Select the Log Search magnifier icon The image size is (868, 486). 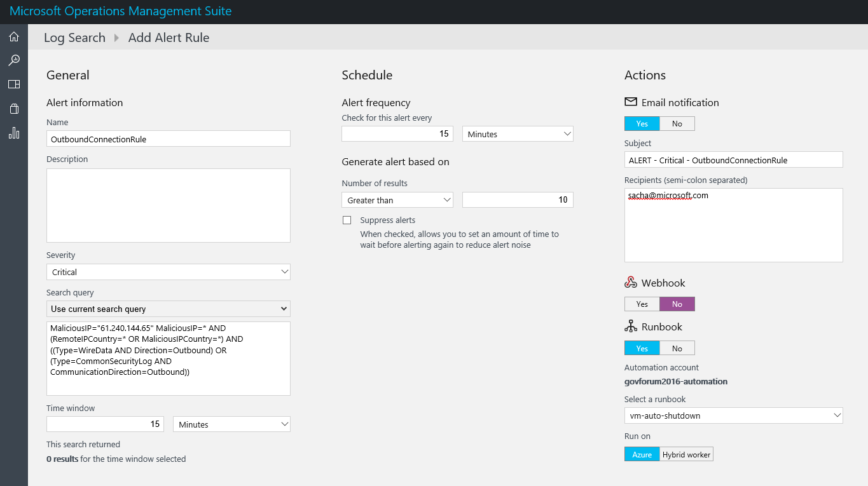click(x=13, y=60)
